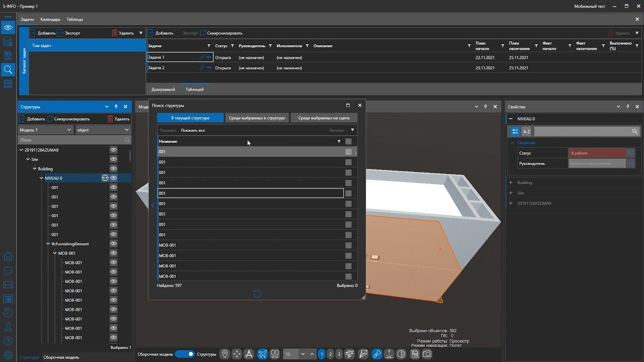Toggle visibility eye for NIVEAU 0
Viewport: 644px width, 362px height.
tap(114, 178)
